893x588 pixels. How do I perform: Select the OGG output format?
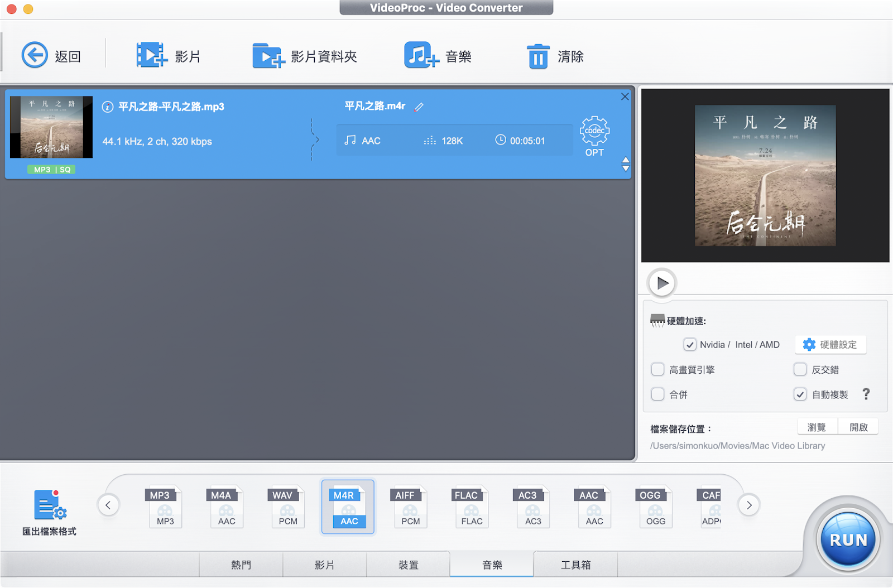point(655,507)
